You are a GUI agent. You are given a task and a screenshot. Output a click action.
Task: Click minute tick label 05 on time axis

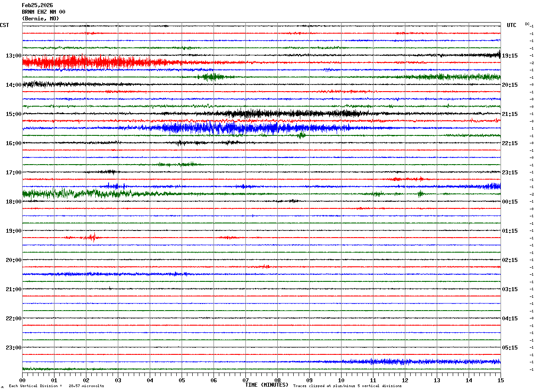coord(182,380)
